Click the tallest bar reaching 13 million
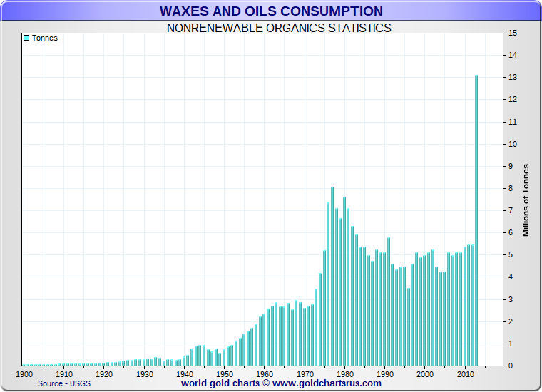The height and width of the screenshot is (392, 542). coord(476,221)
